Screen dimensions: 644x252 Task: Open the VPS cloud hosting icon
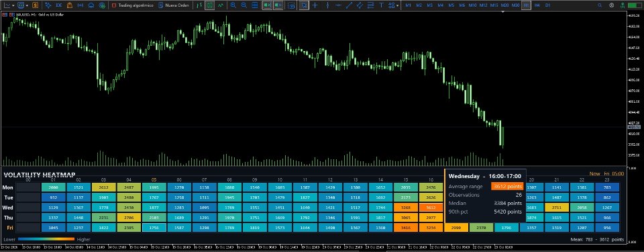91,5
